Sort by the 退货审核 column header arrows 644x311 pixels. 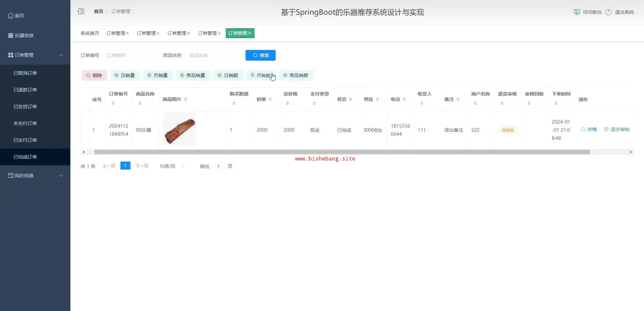click(x=502, y=103)
